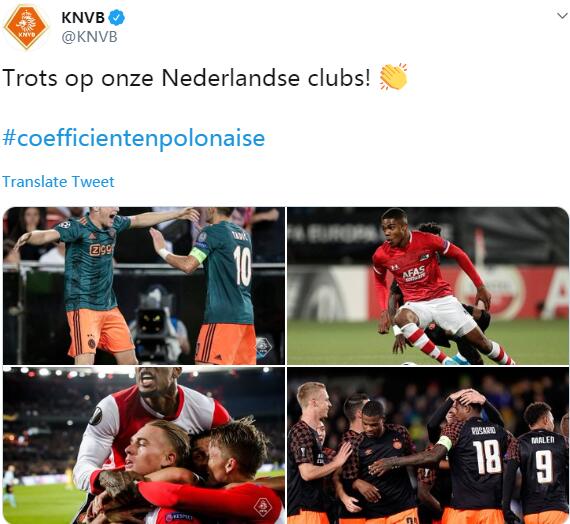570x524 pixels.
Task: Click the blue verified badge beside KNVB
Action: click(x=117, y=17)
